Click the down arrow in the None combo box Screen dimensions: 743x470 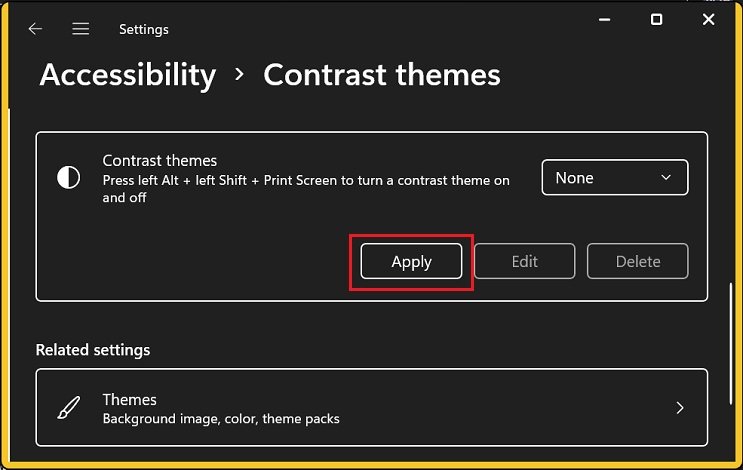(x=667, y=178)
